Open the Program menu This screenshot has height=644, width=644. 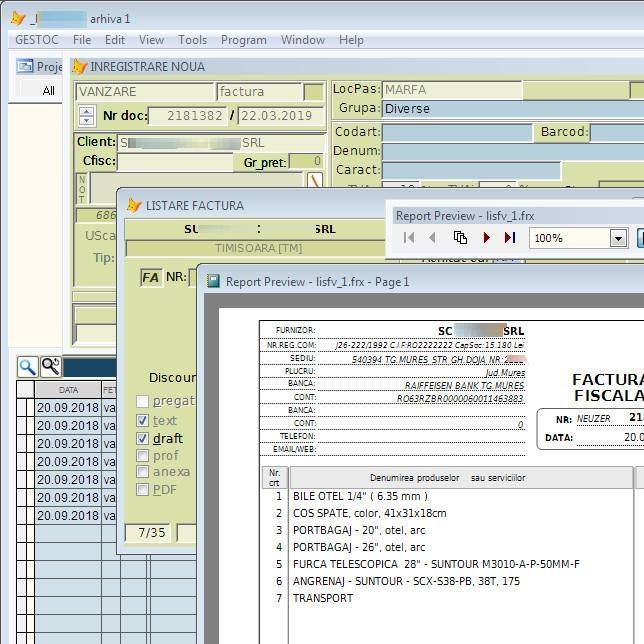244,40
